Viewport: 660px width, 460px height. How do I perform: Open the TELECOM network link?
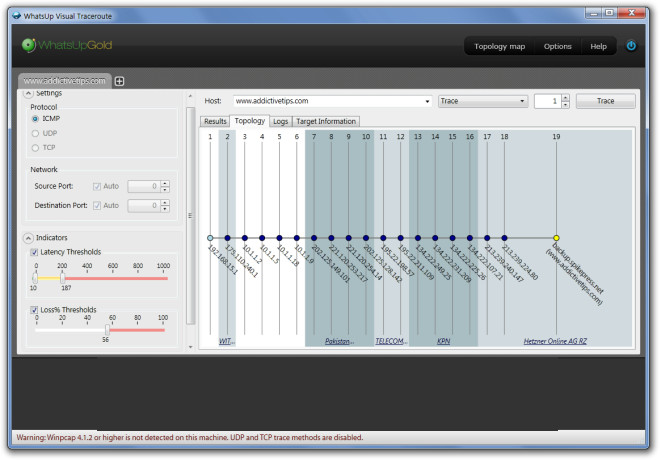(391, 341)
